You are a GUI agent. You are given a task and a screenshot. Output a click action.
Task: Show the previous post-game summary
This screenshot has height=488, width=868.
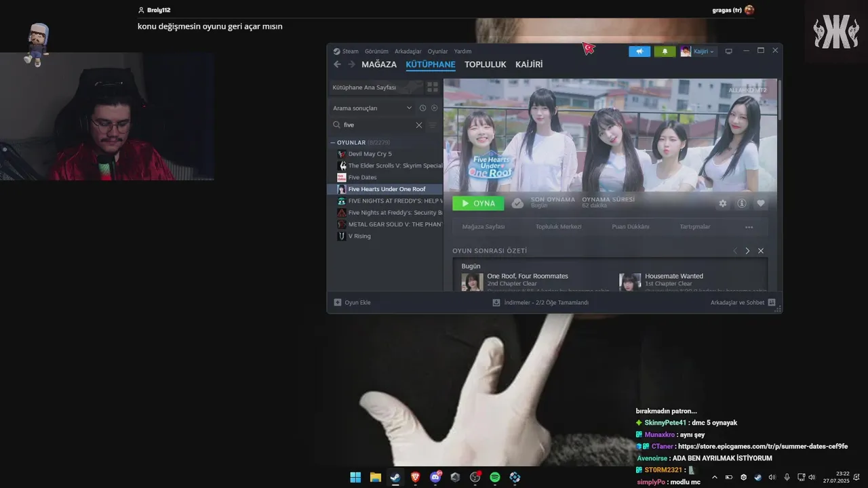click(x=734, y=251)
